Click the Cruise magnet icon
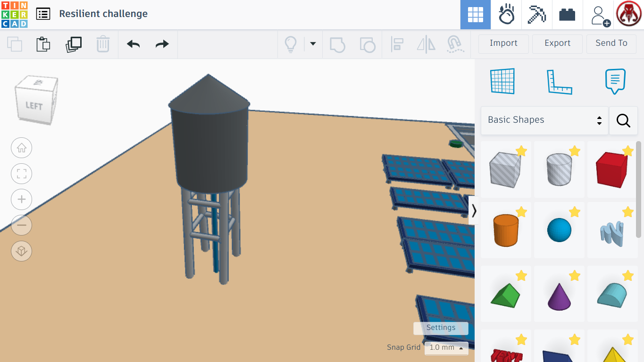Viewport: 644px width, 362px height. tap(455, 44)
